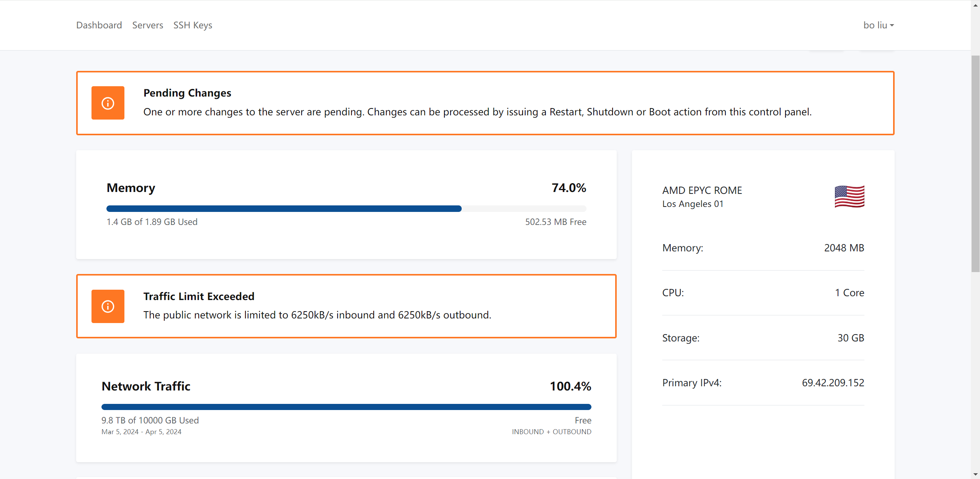Viewport: 980px width, 479px height.
Task: Click the scrollbar up arrow
Action: pos(975,5)
